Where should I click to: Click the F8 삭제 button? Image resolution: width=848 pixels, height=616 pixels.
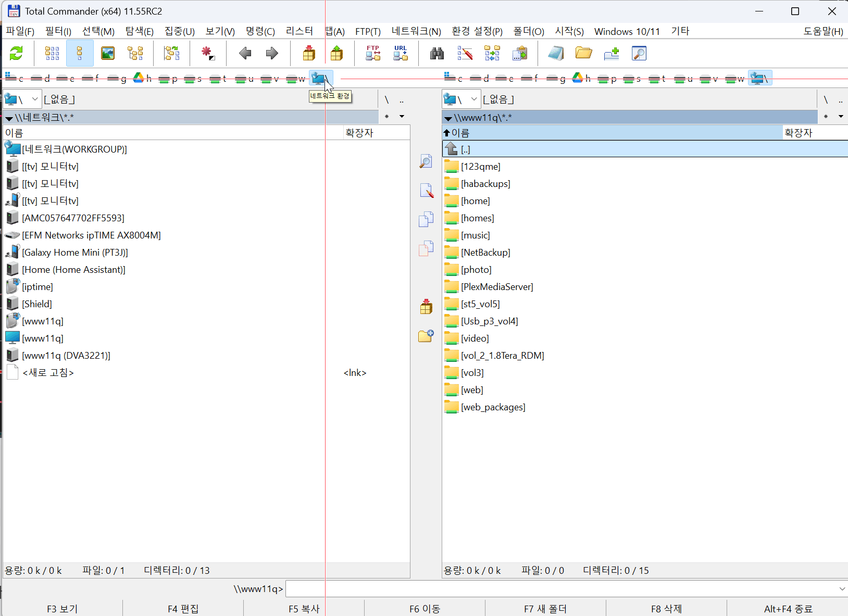coord(666,609)
